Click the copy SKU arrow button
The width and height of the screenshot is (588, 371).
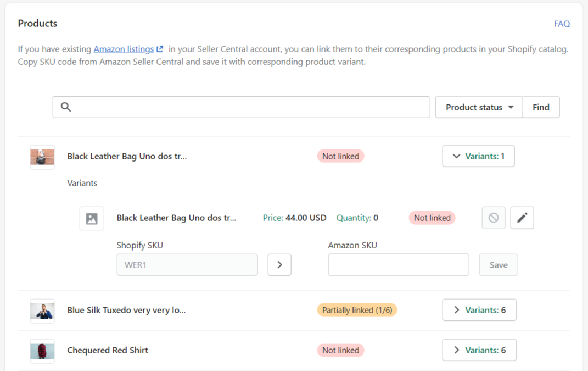click(x=279, y=265)
